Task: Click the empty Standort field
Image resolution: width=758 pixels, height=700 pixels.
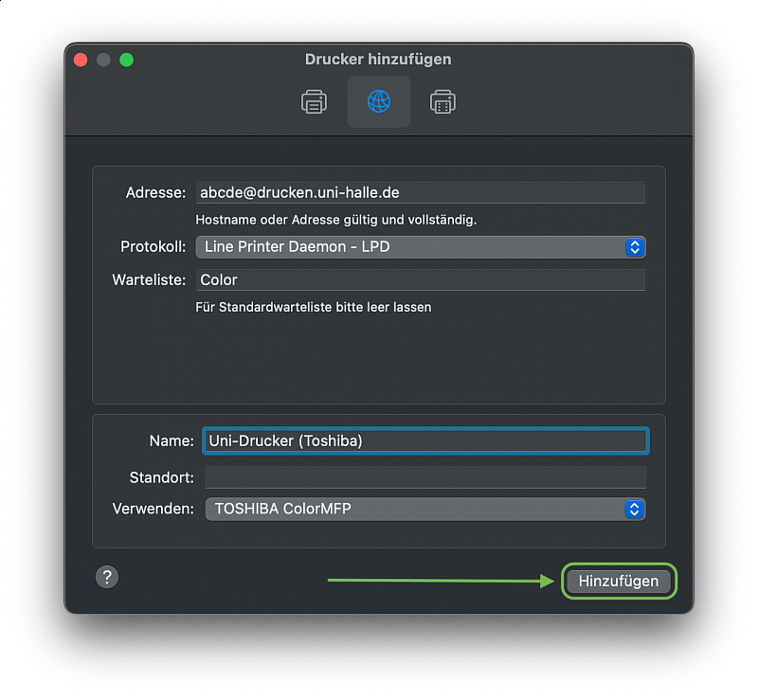Action: 425,477
